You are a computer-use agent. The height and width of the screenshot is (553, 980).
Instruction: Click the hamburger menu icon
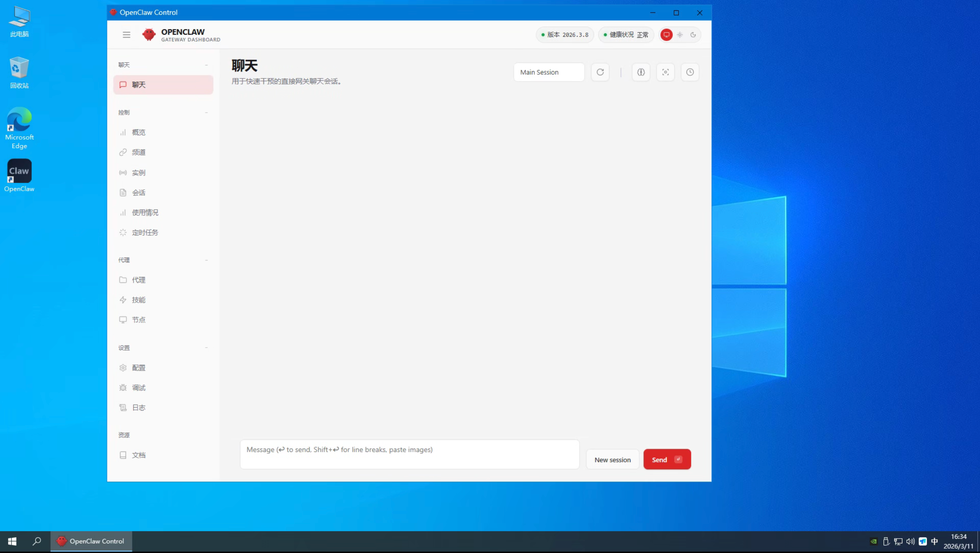point(126,35)
